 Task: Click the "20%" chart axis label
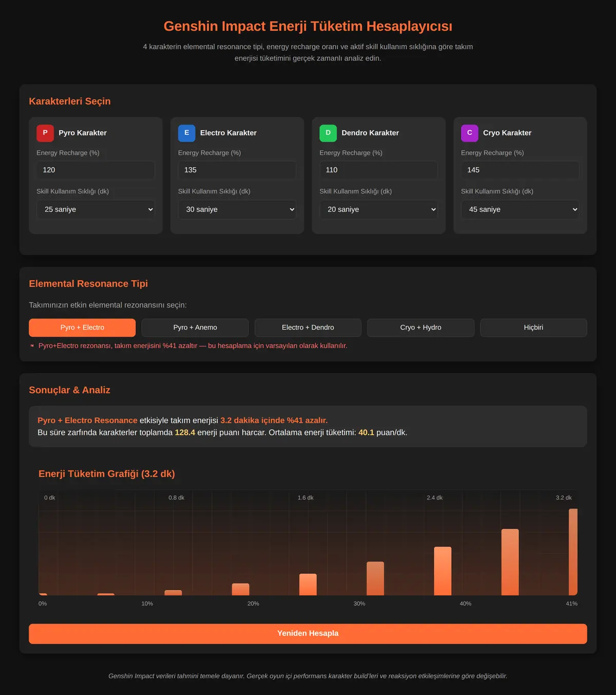253,604
